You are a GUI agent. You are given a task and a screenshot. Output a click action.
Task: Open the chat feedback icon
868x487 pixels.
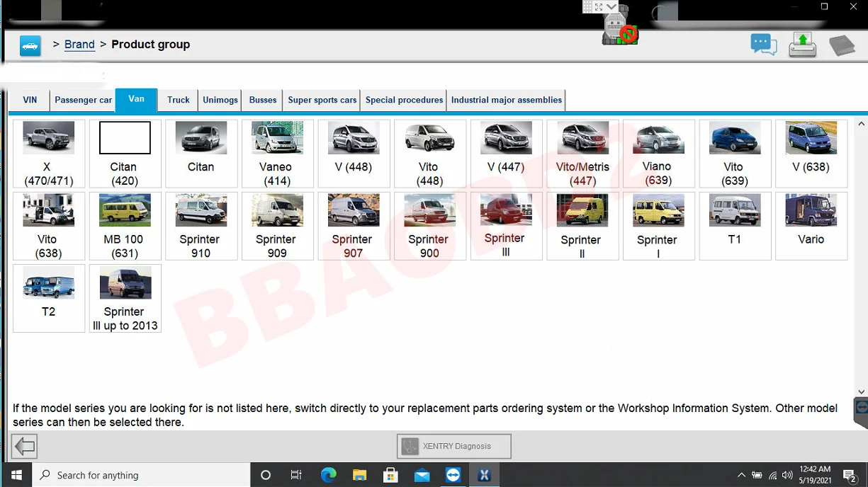763,45
